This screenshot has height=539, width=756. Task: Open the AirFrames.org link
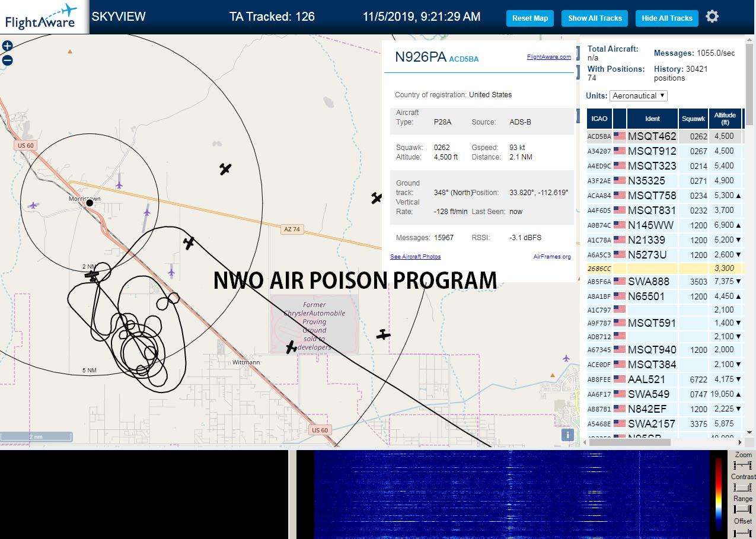tap(552, 257)
